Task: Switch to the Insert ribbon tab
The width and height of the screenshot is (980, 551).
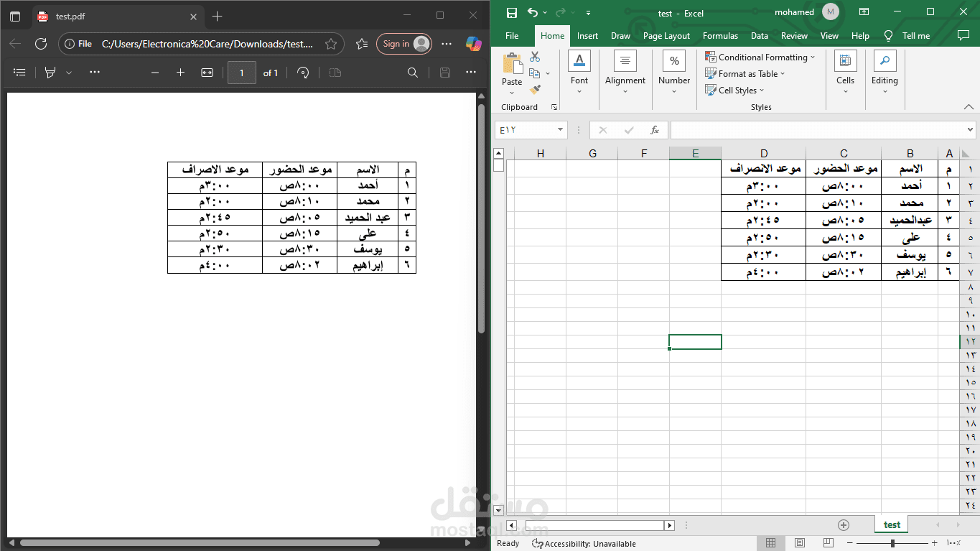Action: (587, 36)
